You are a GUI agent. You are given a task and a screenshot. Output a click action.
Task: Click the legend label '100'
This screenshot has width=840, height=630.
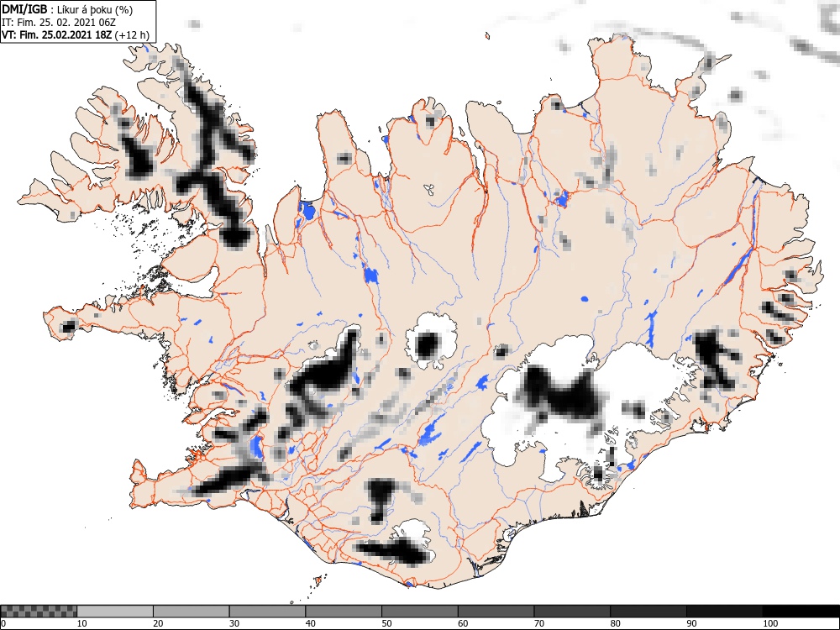(769, 623)
